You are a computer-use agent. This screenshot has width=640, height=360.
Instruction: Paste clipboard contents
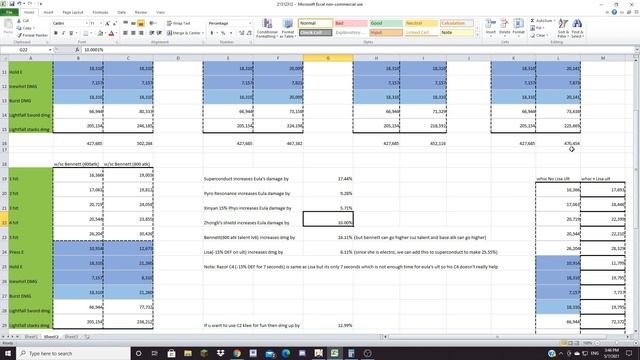8,27
